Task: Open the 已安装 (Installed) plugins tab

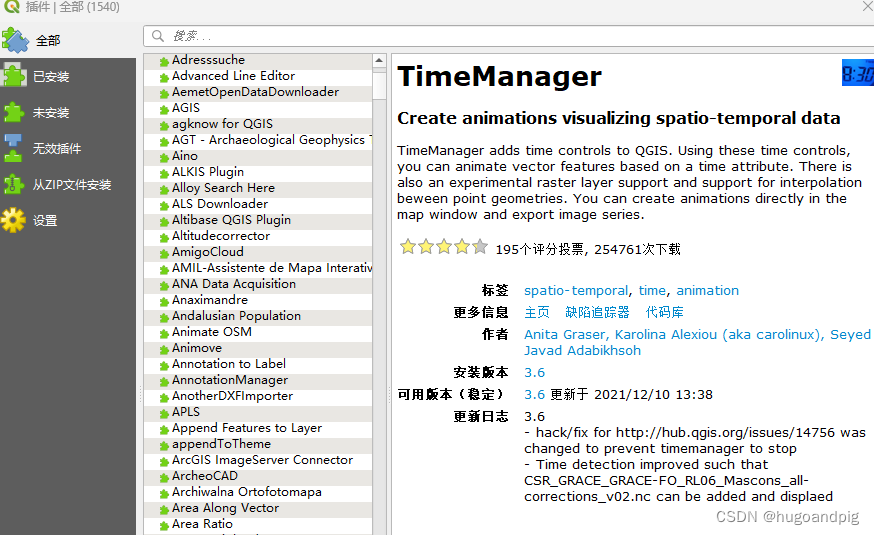Action: pyautogui.click(x=68, y=76)
